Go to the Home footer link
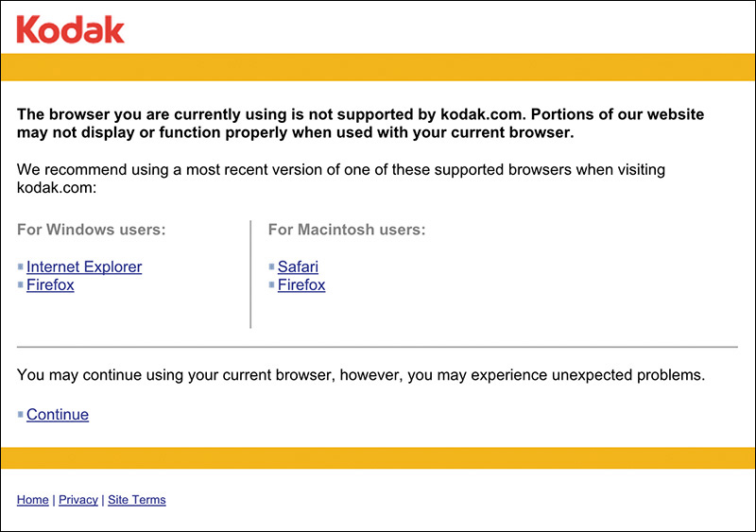 [33, 500]
